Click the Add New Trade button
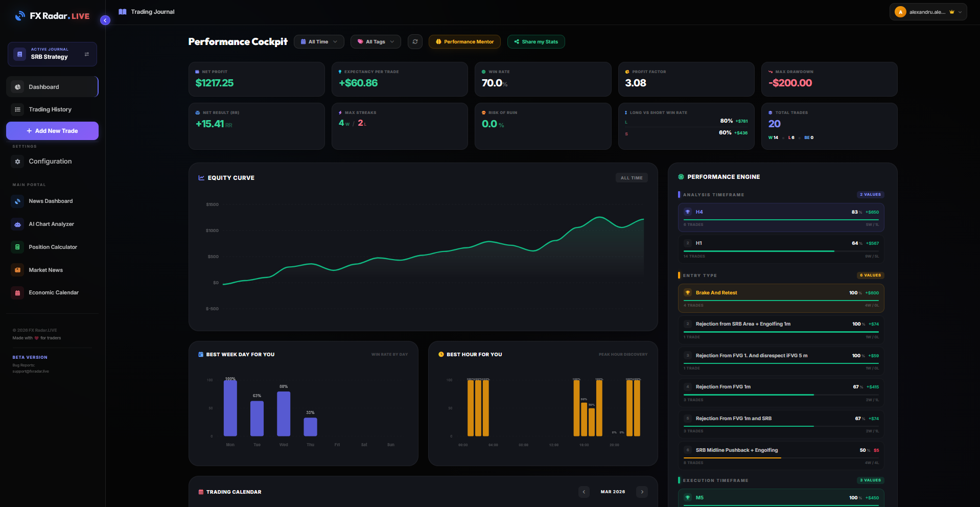This screenshot has width=980, height=507. point(52,130)
